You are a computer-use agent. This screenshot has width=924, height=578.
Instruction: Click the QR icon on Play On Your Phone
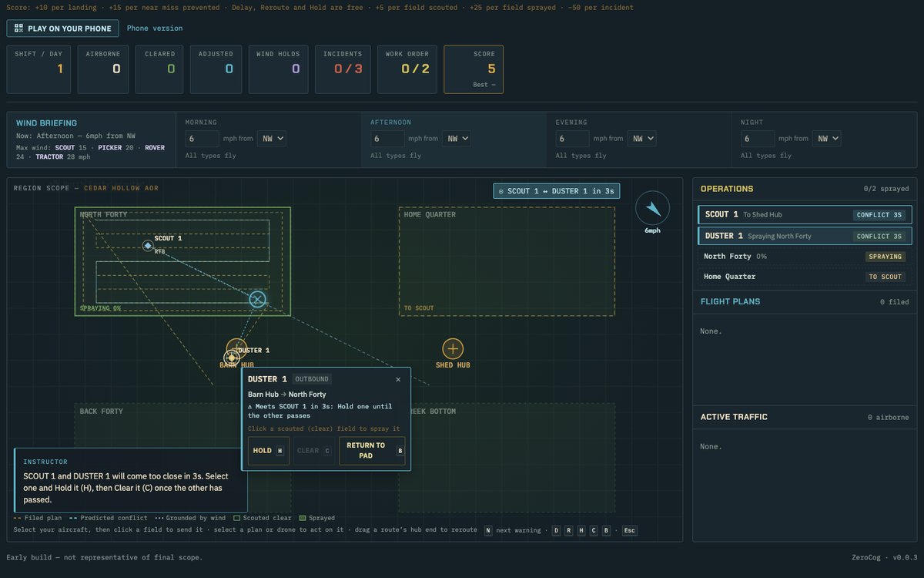click(18, 29)
